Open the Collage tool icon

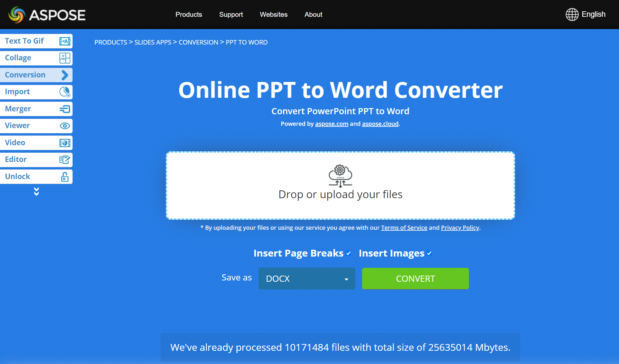coord(65,58)
